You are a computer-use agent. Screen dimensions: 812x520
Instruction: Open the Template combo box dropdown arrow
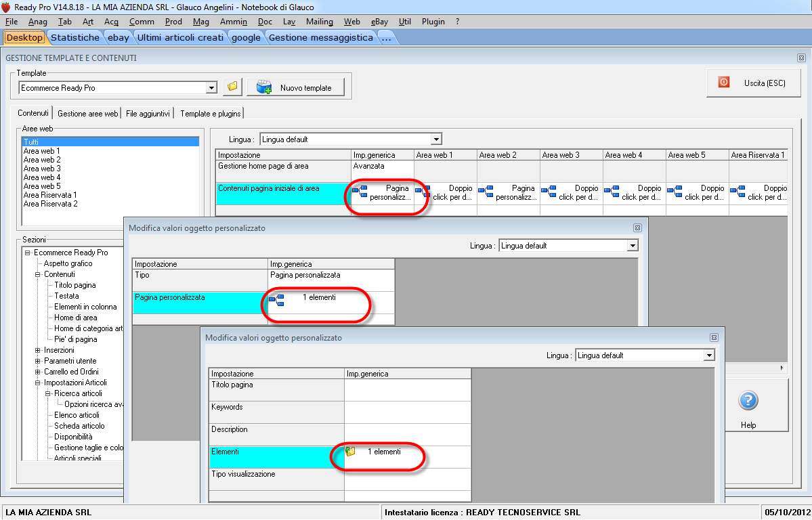pos(211,88)
